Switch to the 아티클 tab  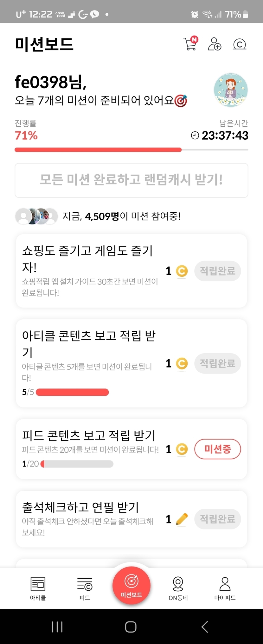pyautogui.click(x=38, y=589)
